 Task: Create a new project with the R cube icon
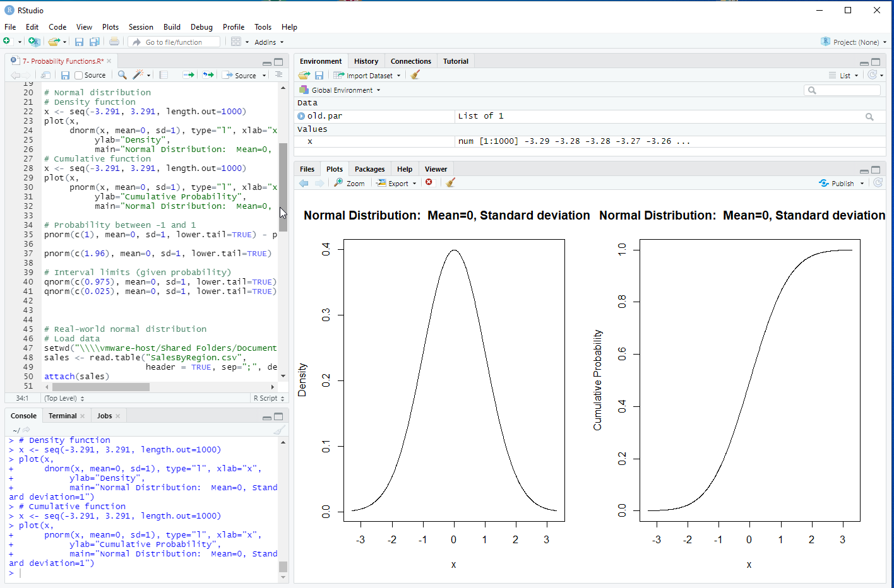[x=34, y=42]
